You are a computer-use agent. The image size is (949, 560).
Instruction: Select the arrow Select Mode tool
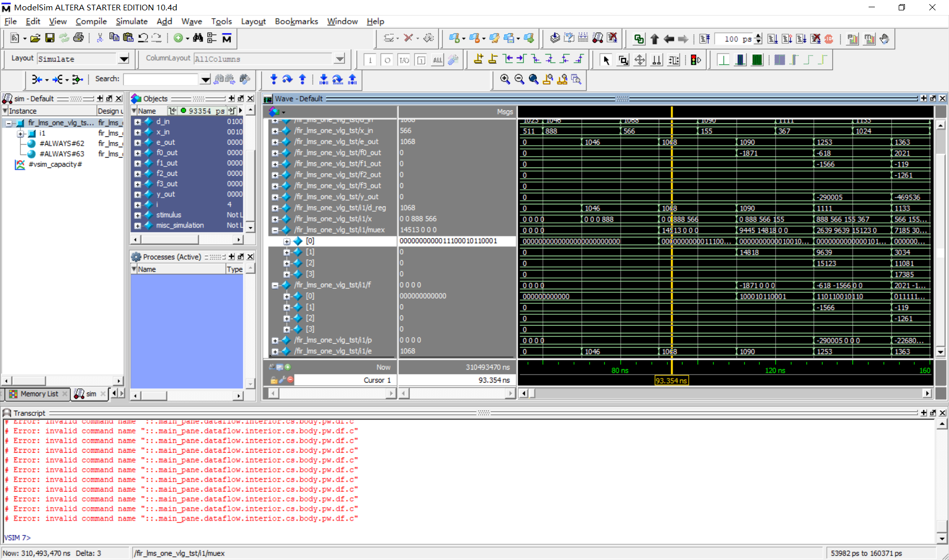(x=606, y=60)
